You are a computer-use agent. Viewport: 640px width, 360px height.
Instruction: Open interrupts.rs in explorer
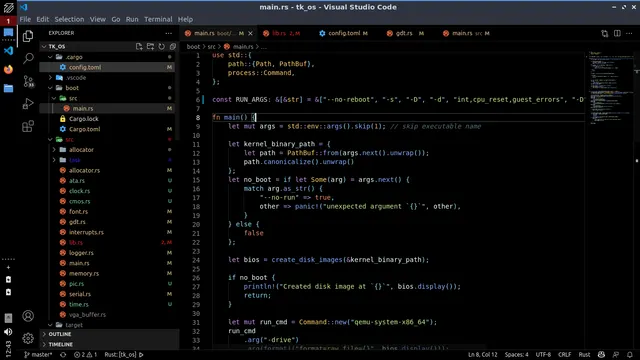(108, 232)
